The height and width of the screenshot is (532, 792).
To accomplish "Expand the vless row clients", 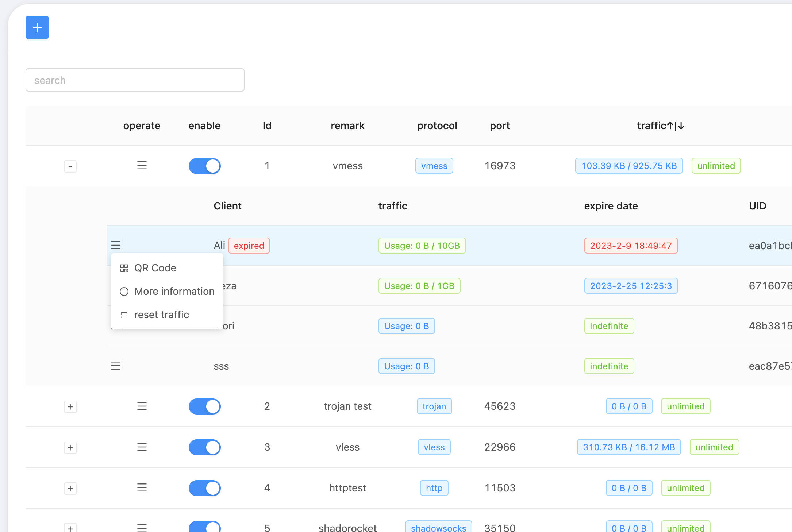I will click(70, 448).
